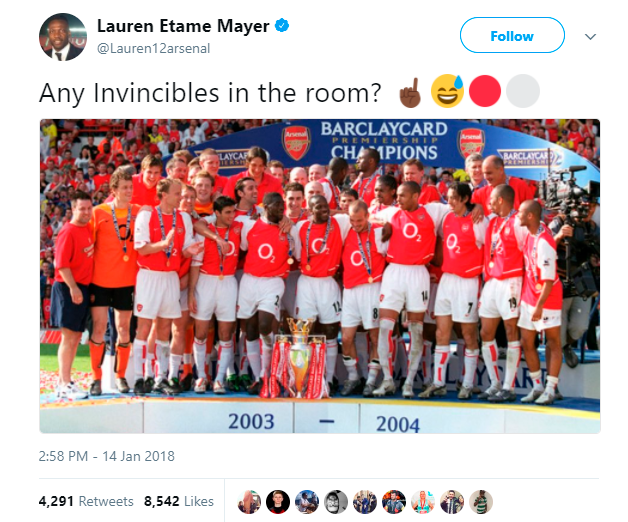
Task: Click the pointing-up finger emoji
Action: 410,93
